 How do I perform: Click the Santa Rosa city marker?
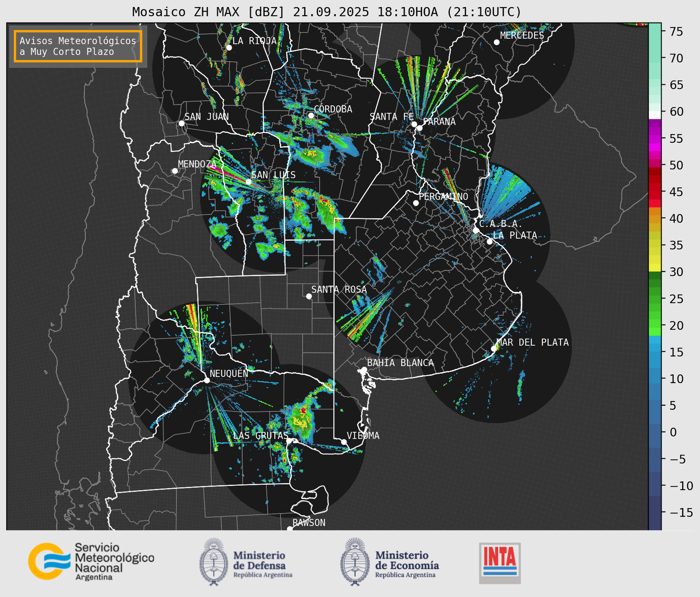pos(309,296)
